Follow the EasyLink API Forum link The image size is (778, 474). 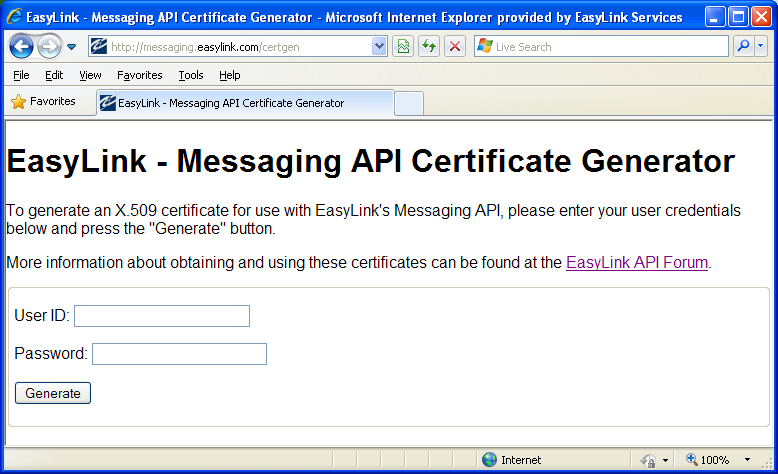click(637, 262)
